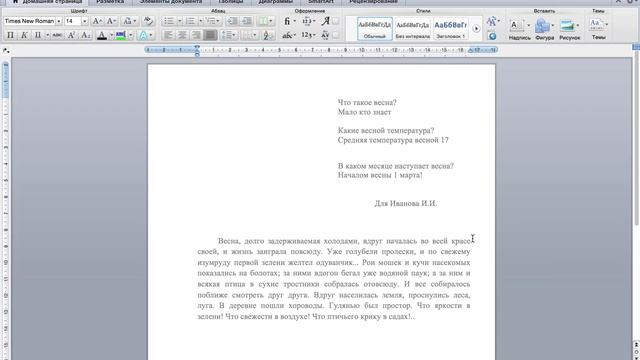Toggle underline formatting button
640x360 pixels.
click(x=38, y=35)
